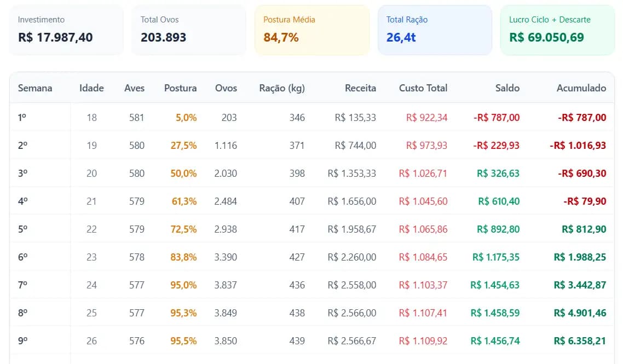The height and width of the screenshot is (364, 623).
Task: Select the 1º week row label
Action: coord(22,118)
